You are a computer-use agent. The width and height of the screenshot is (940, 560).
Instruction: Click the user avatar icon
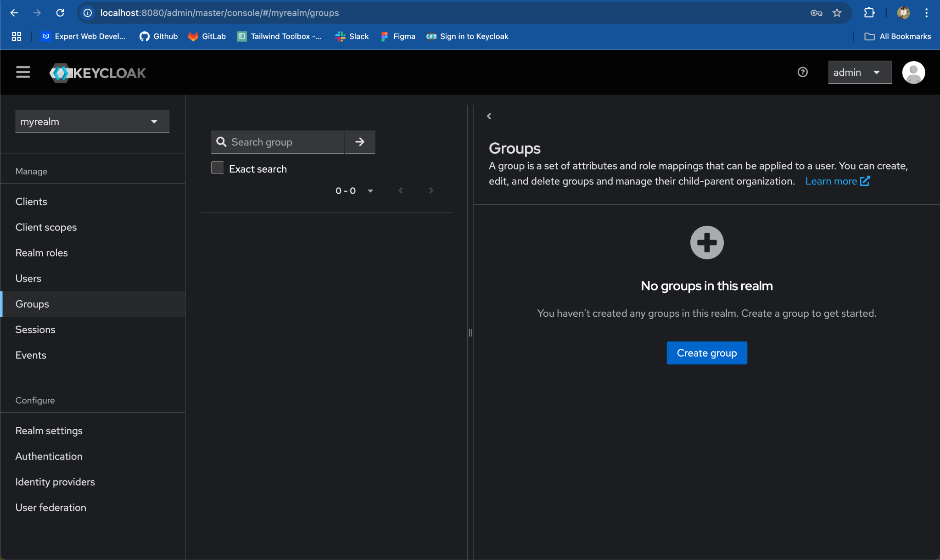[x=913, y=73]
